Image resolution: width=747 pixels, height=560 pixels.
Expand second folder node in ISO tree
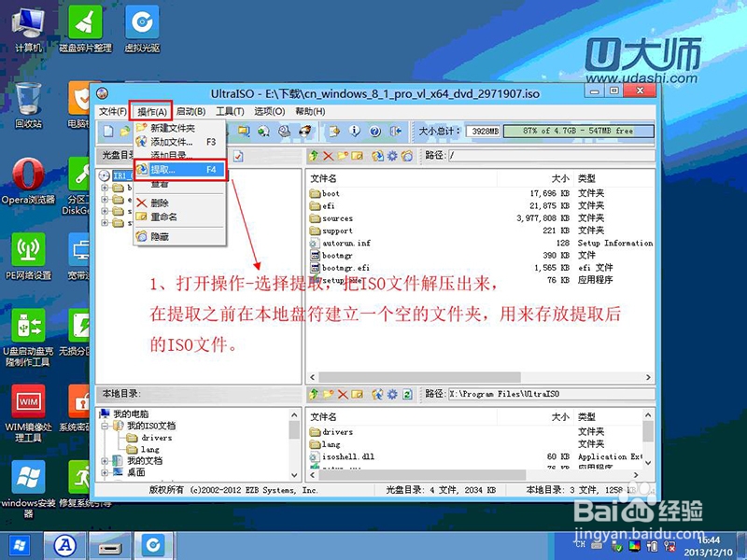(x=105, y=200)
